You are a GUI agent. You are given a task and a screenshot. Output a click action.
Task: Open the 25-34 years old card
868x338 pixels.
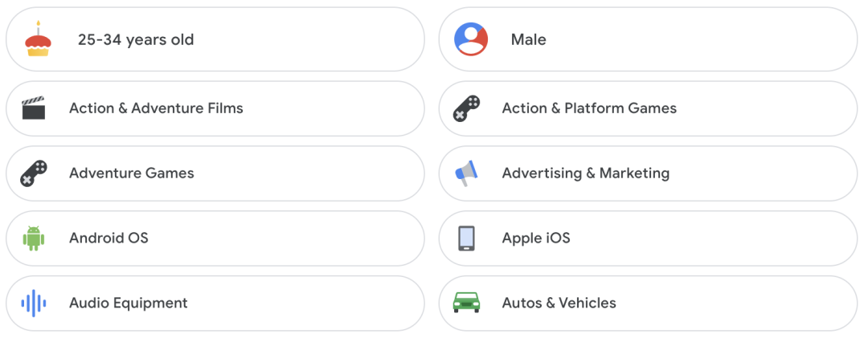pyautogui.click(x=215, y=39)
